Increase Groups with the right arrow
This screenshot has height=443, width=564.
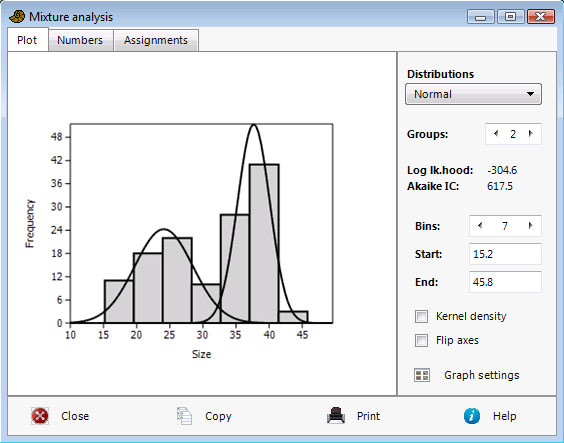click(531, 134)
